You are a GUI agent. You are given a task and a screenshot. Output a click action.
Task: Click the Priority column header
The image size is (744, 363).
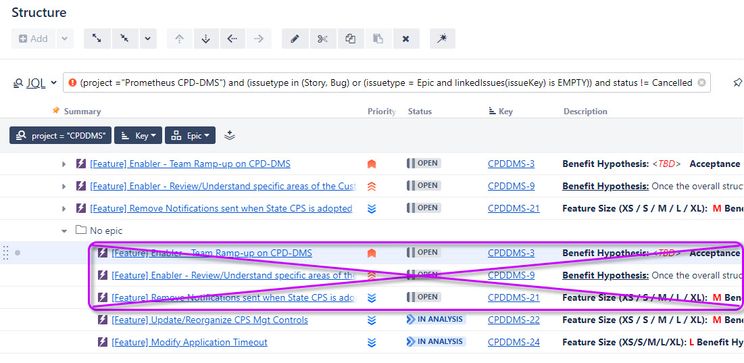coord(381,111)
